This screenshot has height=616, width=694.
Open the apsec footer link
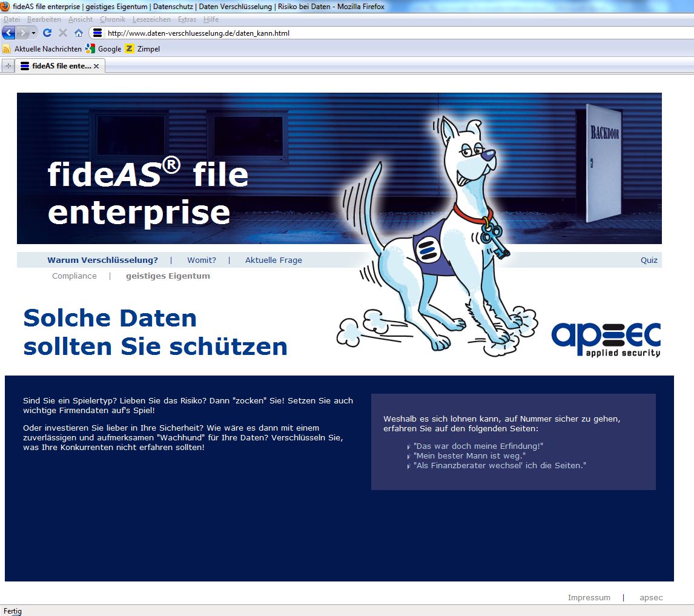pyautogui.click(x=651, y=597)
